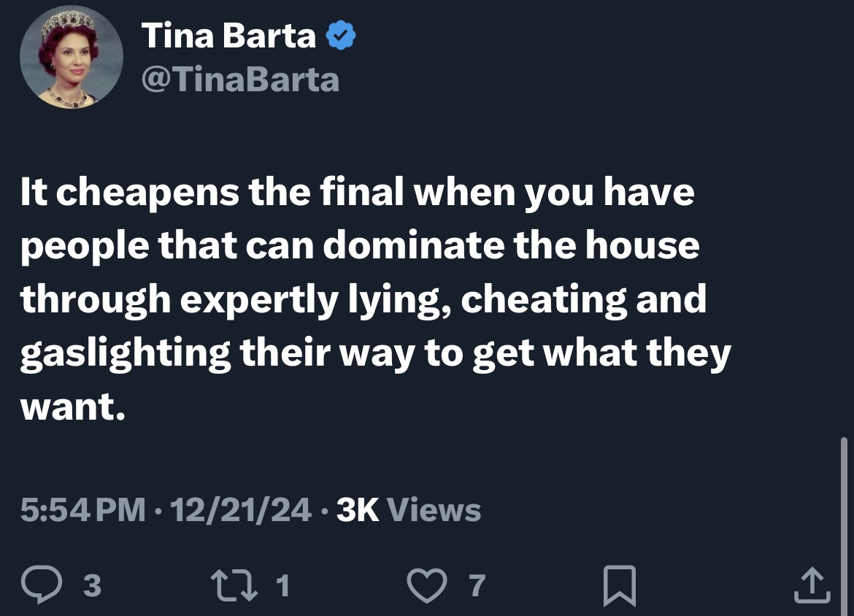
Task: Visit the @TinaBarta handle
Action: pos(240,80)
